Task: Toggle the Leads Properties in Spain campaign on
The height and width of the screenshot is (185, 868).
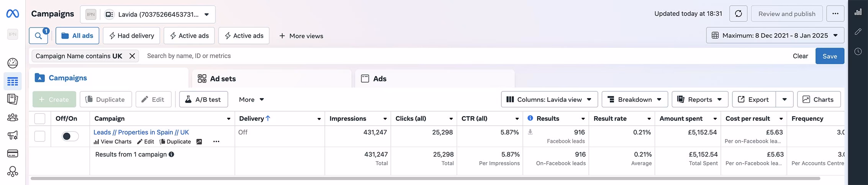Action: tap(70, 136)
